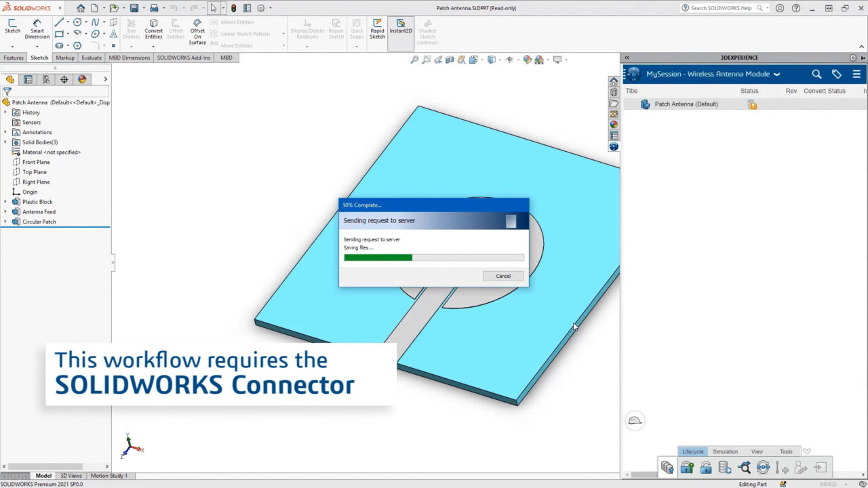Image resolution: width=868 pixels, height=488 pixels.
Task: Click the Select cursor tool
Action: (214, 8)
